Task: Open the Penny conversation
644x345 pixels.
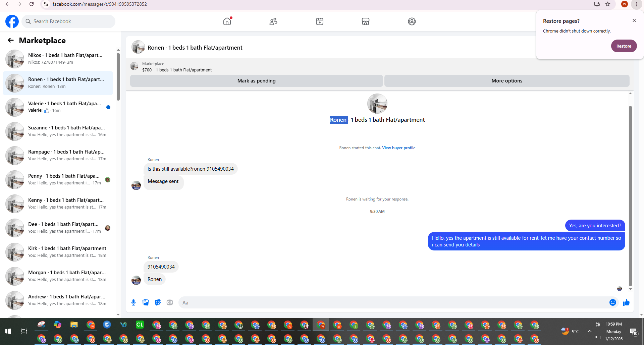Action: pyautogui.click(x=58, y=179)
